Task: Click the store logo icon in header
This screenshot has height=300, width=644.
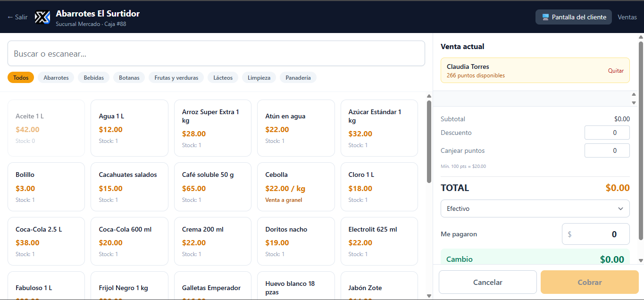Action: click(42, 17)
